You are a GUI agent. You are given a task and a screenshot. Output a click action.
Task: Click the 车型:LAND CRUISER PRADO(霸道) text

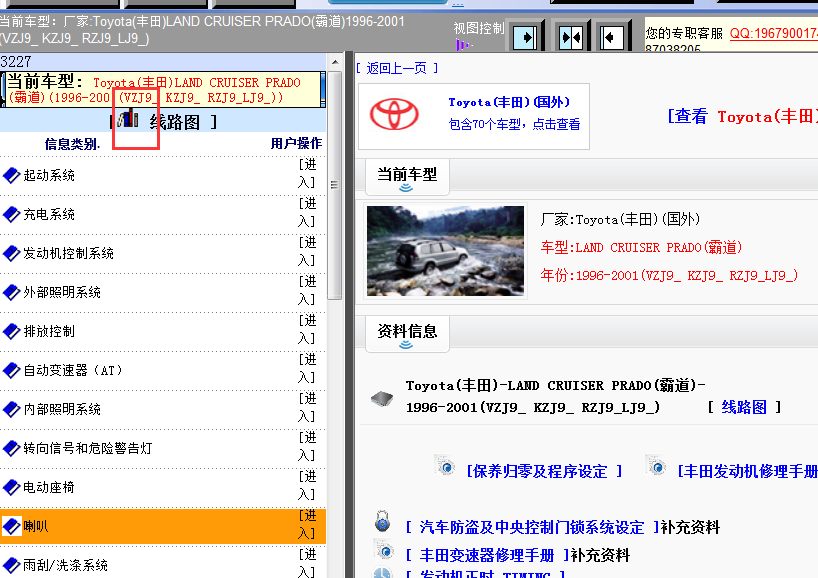641,247
